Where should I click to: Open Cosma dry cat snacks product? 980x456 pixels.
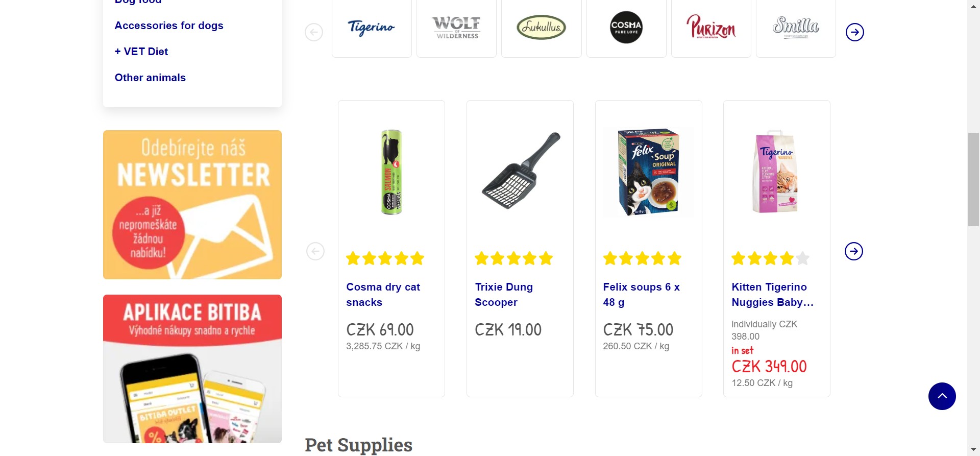pyautogui.click(x=383, y=295)
